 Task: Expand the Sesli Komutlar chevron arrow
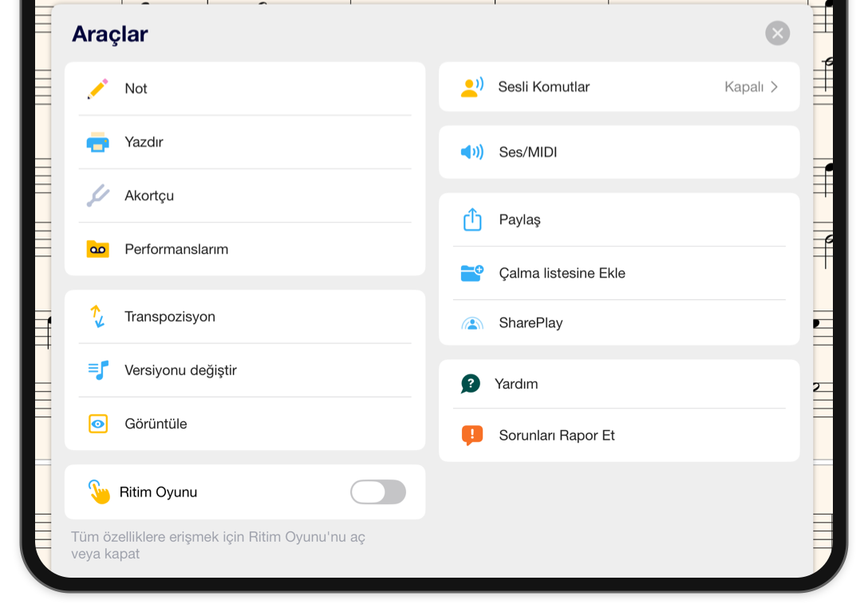[x=775, y=87]
